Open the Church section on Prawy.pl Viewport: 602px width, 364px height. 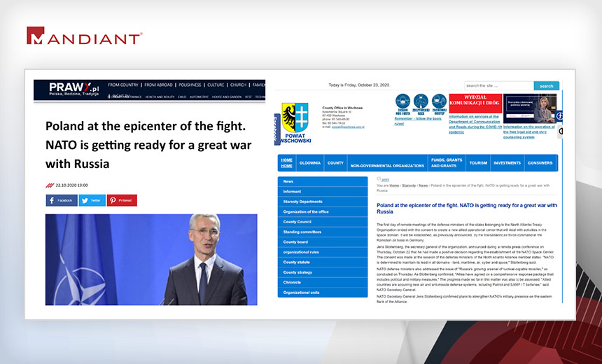pyautogui.click(x=238, y=85)
